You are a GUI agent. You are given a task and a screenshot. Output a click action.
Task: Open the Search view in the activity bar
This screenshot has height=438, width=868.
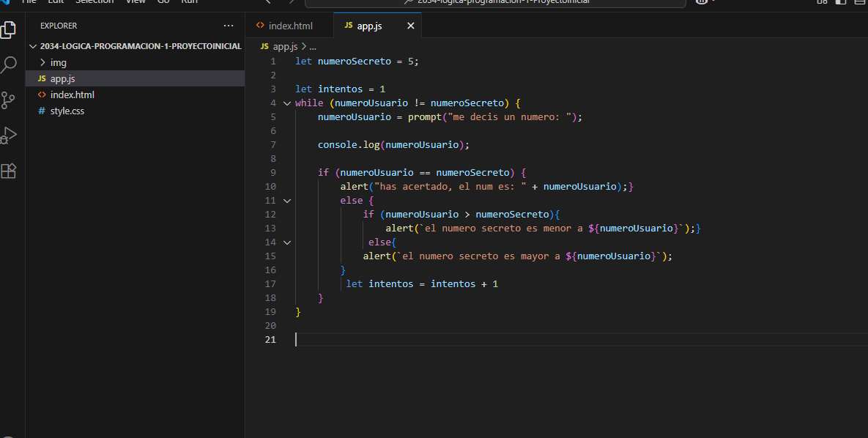click(x=8, y=64)
